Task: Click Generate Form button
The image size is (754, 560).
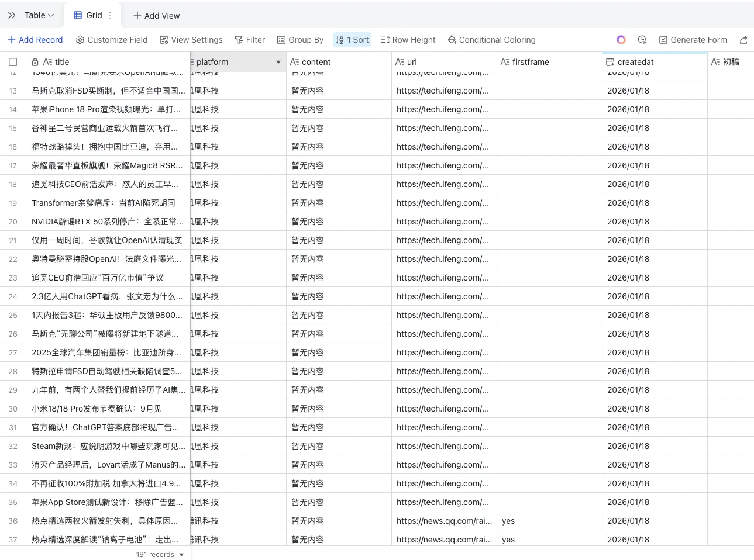Action: tap(693, 40)
